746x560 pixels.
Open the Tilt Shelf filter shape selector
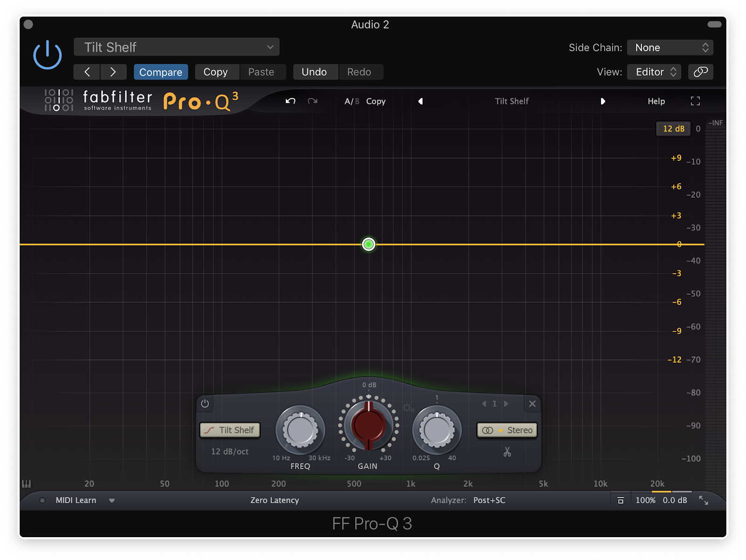[x=230, y=430]
